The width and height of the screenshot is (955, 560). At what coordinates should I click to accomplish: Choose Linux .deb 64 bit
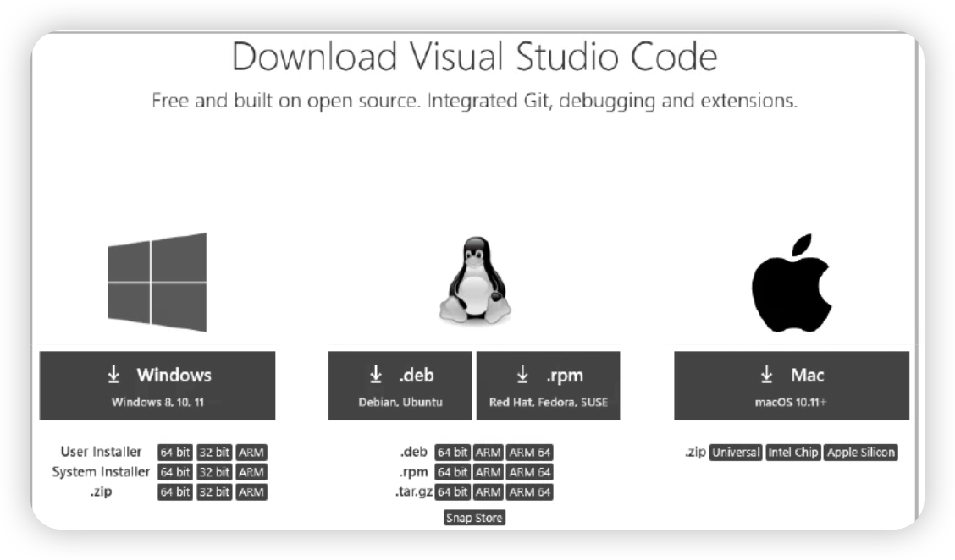(453, 453)
